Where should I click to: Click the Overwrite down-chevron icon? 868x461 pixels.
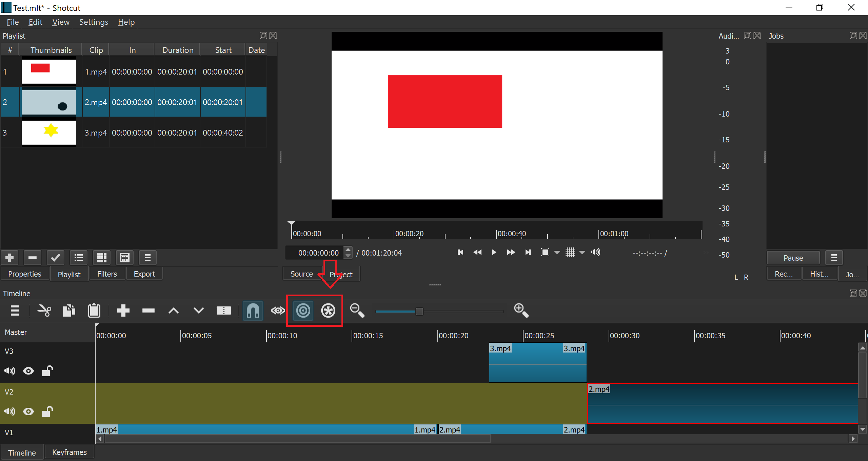click(x=199, y=310)
